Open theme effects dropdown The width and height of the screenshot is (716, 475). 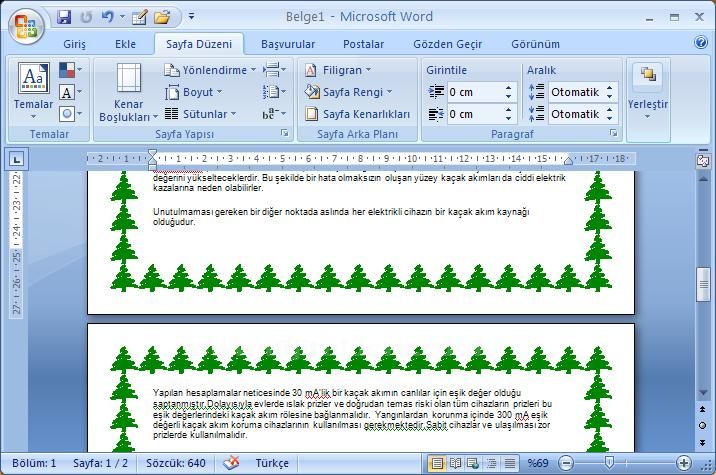[x=70, y=113]
